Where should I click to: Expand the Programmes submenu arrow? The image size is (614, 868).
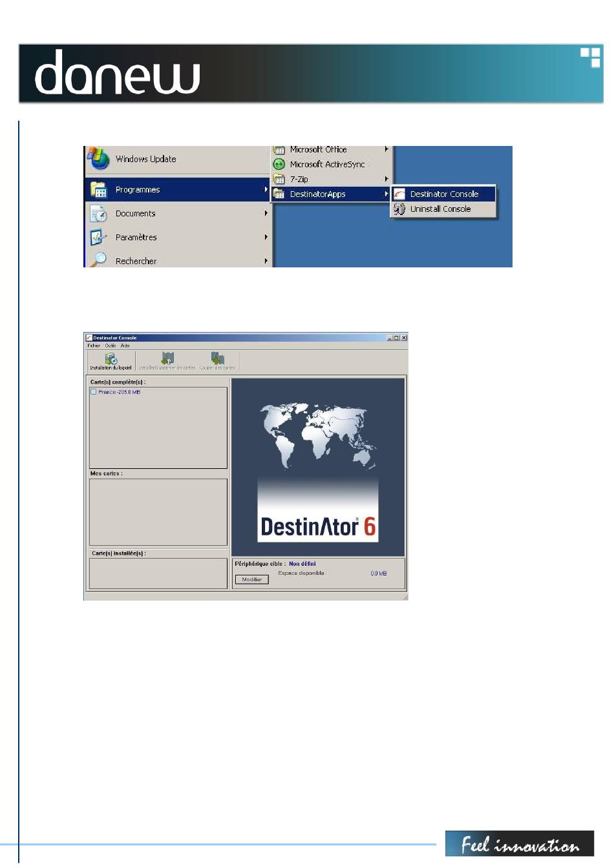tap(266, 189)
